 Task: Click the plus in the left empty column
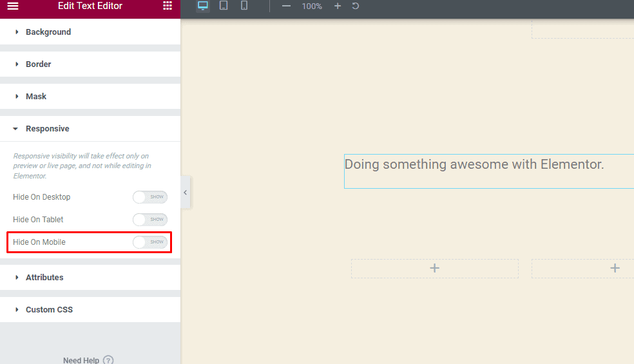[x=435, y=268]
